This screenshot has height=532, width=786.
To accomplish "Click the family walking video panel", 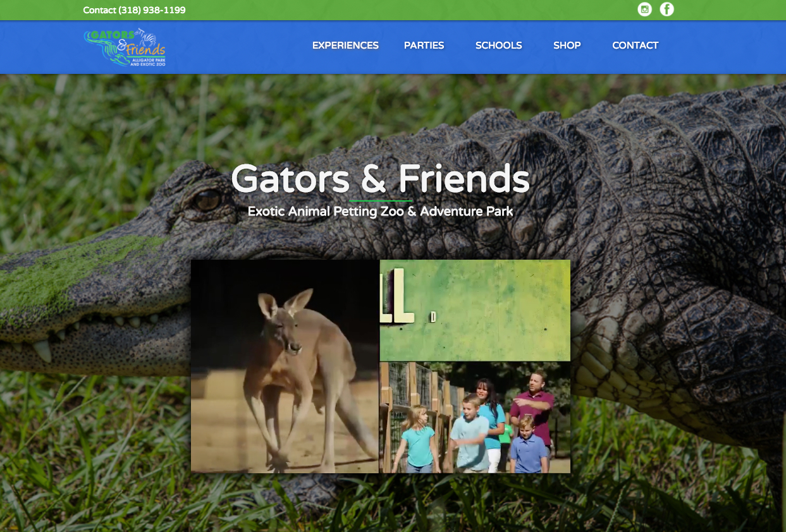I will [475, 418].
